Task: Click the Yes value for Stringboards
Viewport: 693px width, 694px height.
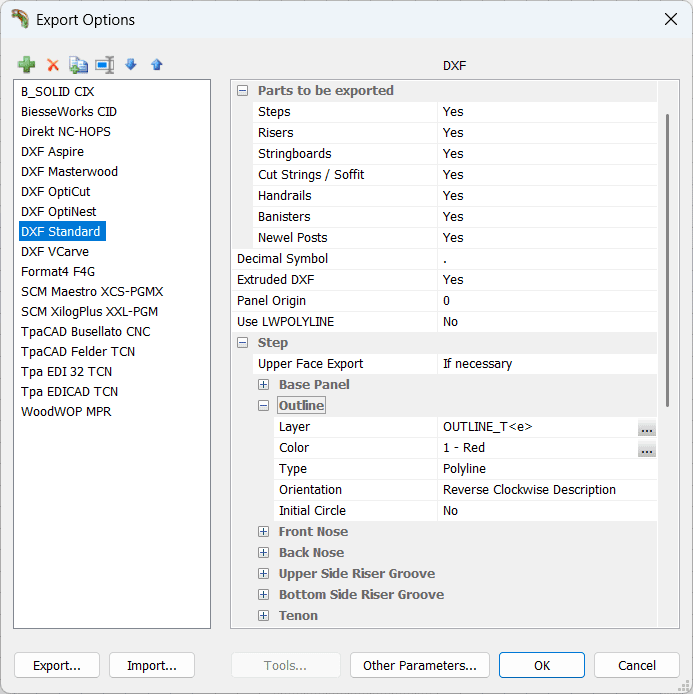Action: (547, 154)
